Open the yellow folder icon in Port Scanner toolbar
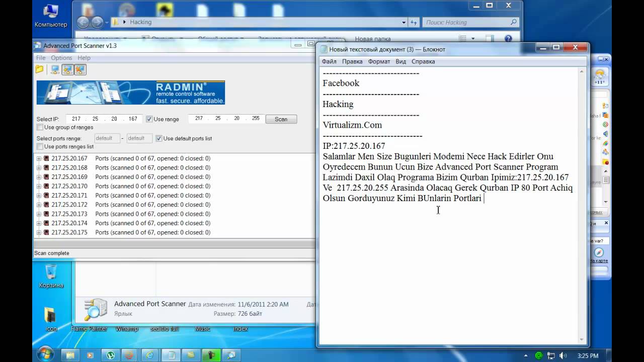Viewport: 644px width, 362px height. coord(39,69)
